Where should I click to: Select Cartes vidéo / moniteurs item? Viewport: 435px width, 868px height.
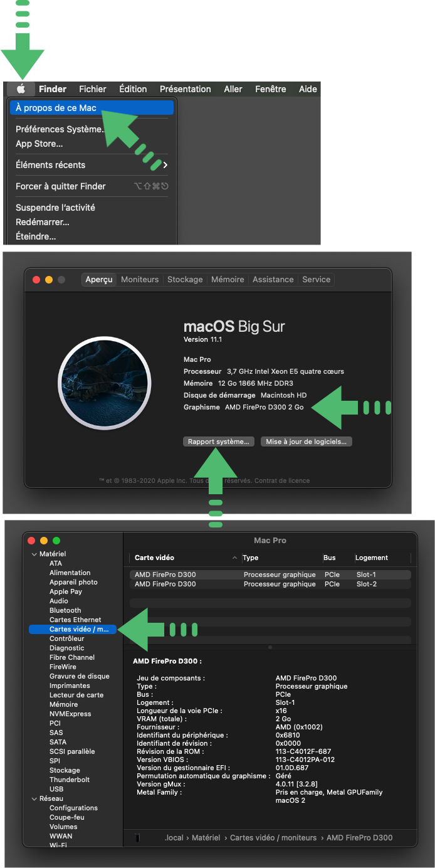coord(73,630)
